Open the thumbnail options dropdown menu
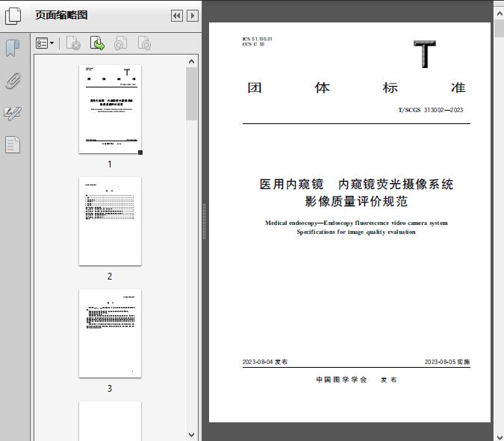 coord(45,44)
